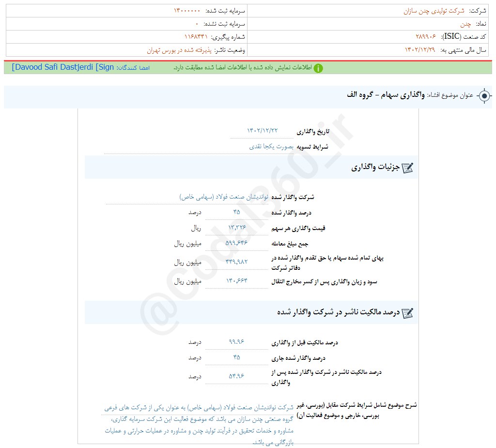Select ownership after transfer value ۵۴.۹۶
Screen dimensions: 496x448
click(236, 376)
